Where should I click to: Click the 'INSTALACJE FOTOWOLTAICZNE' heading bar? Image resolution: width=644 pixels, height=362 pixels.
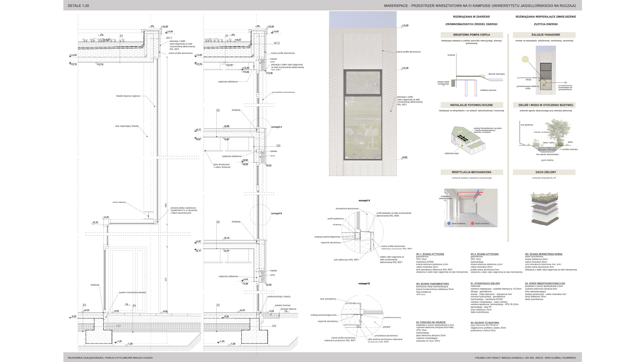[x=471, y=105]
